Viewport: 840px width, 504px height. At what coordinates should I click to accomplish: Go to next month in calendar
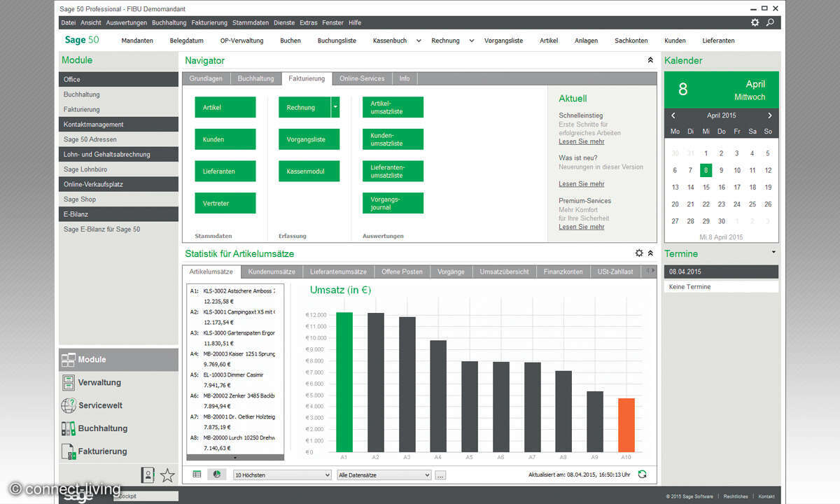tap(769, 115)
